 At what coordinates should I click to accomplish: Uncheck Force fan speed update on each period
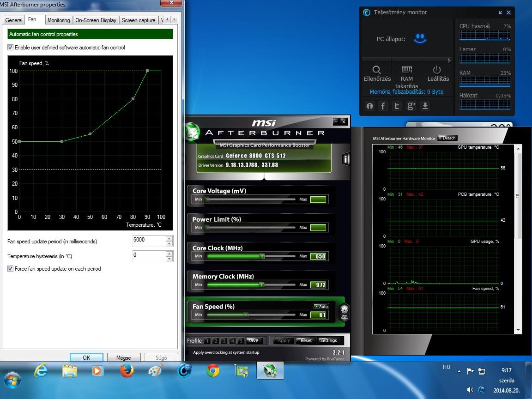pos(11,269)
